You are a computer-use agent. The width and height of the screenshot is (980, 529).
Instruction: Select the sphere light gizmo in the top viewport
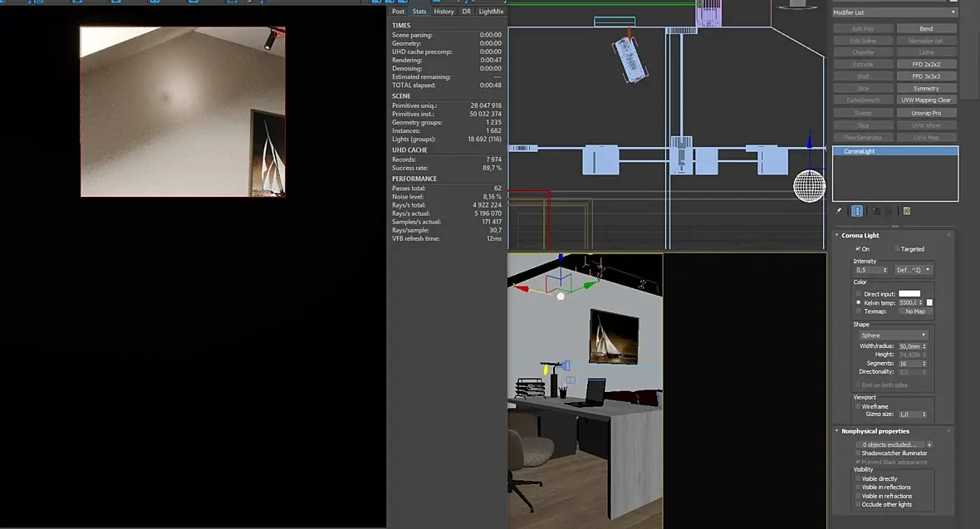pyautogui.click(x=810, y=186)
